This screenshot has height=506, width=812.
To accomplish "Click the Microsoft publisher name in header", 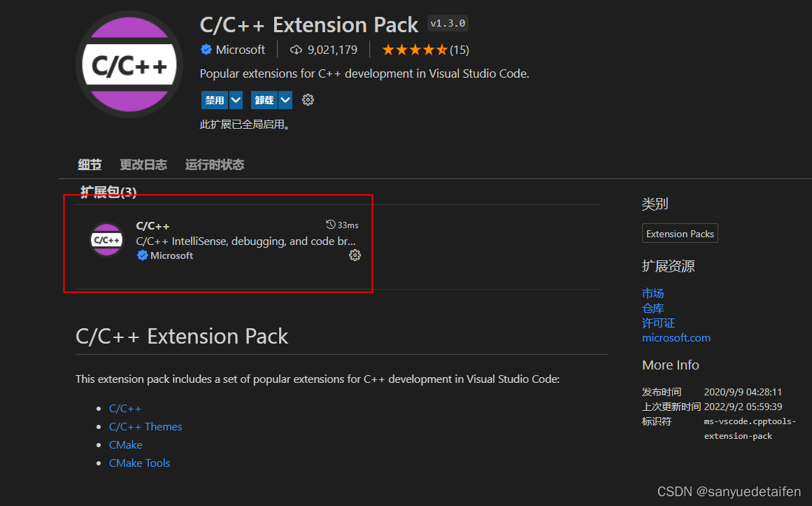I will tap(241, 50).
